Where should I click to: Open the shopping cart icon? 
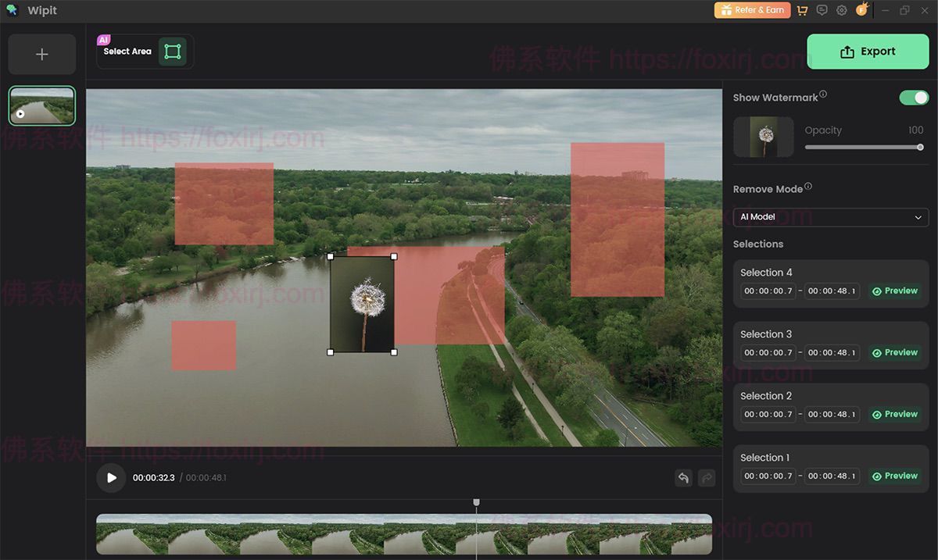(x=802, y=9)
